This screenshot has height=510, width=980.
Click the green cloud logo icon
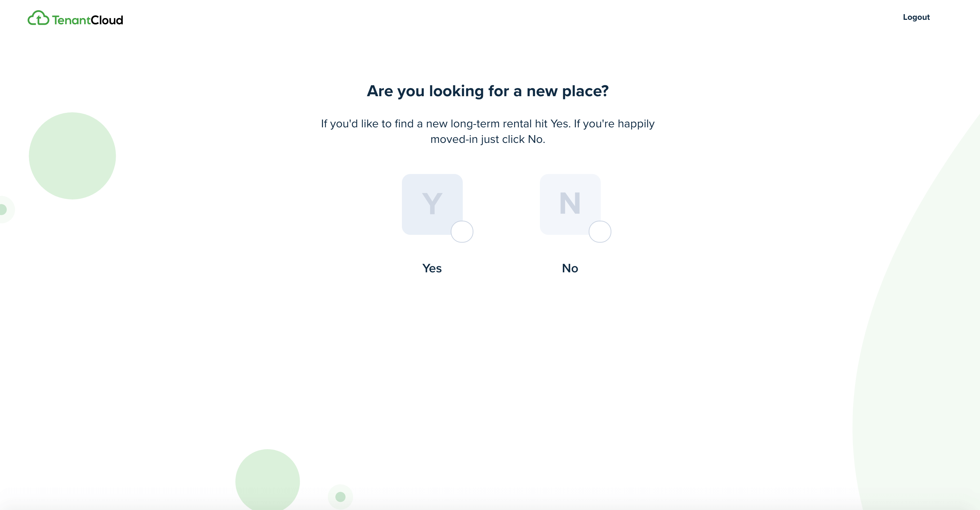[x=39, y=18]
